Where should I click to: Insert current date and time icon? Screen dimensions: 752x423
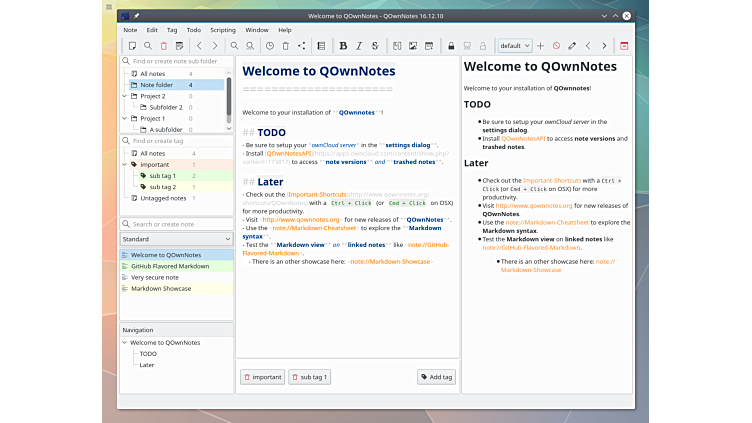(429, 46)
